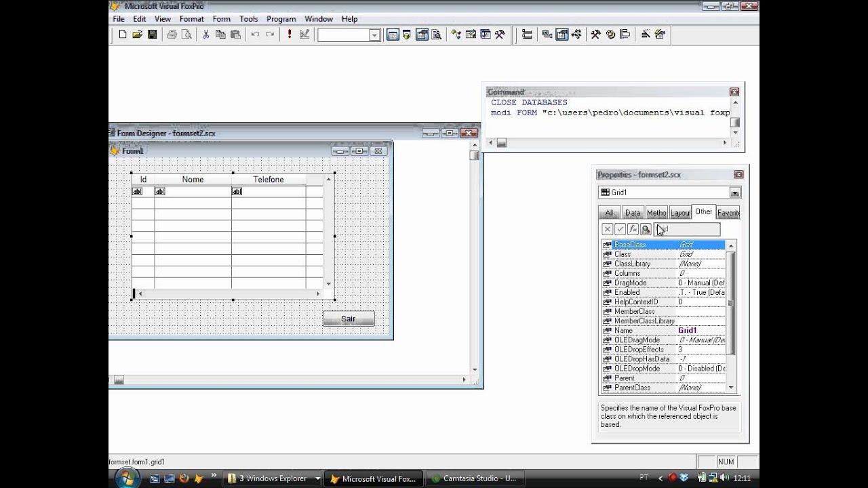Click the grid's vertical scrollbar down arrow
This screenshot has height=488, width=868.
click(329, 284)
